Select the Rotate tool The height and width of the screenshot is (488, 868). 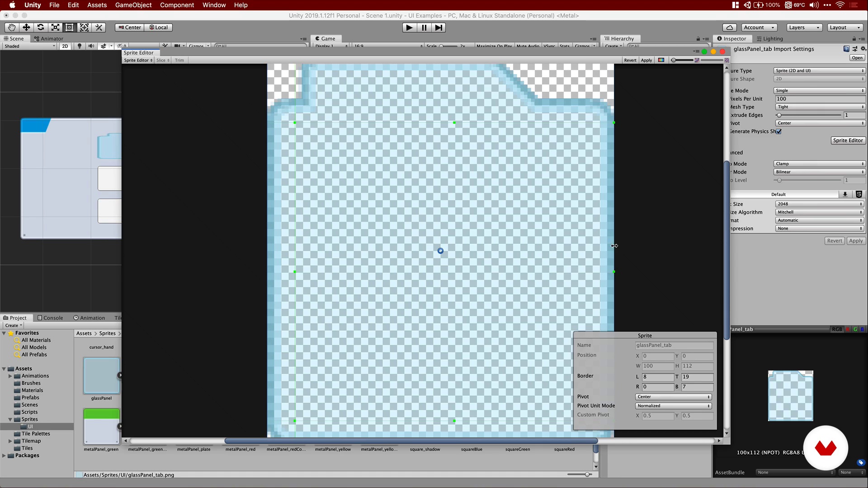[x=41, y=28]
